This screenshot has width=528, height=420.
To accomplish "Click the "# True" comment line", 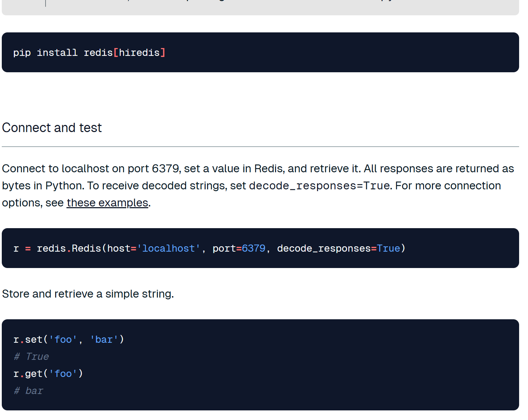I will 31,357.
